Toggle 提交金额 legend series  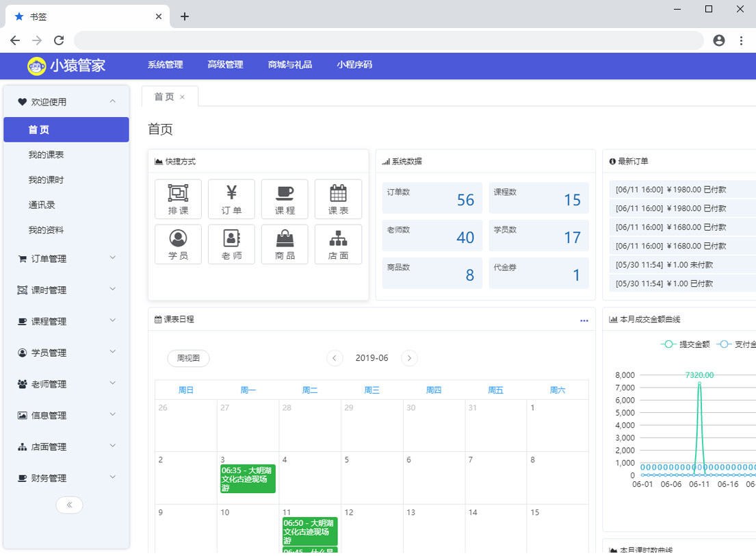[685, 344]
